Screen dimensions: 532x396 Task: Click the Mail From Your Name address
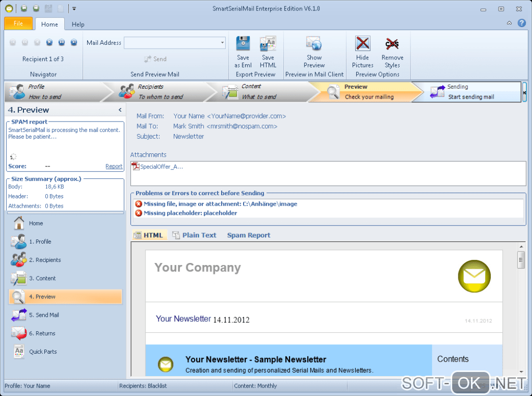click(x=229, y=116)
